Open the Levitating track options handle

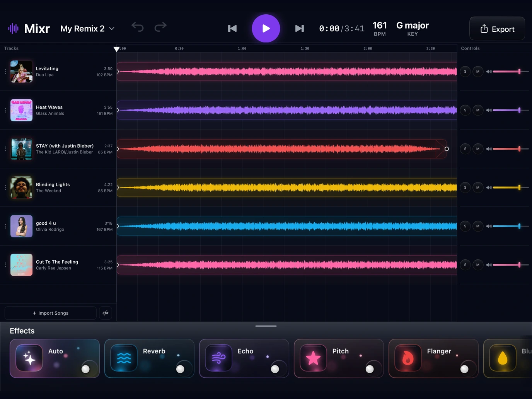pyautogui.click(x=5, y=72)
